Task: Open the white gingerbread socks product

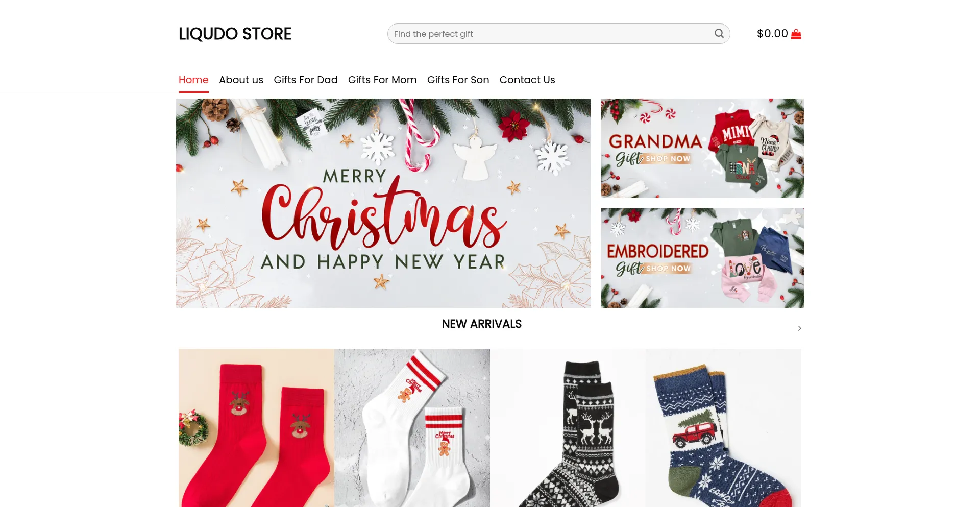Action: tap(412, 428)
